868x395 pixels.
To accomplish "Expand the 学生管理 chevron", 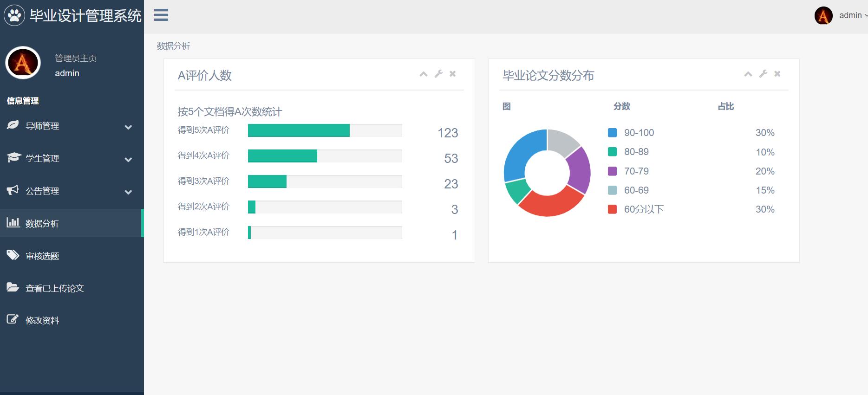I will [x=129, y=159].
